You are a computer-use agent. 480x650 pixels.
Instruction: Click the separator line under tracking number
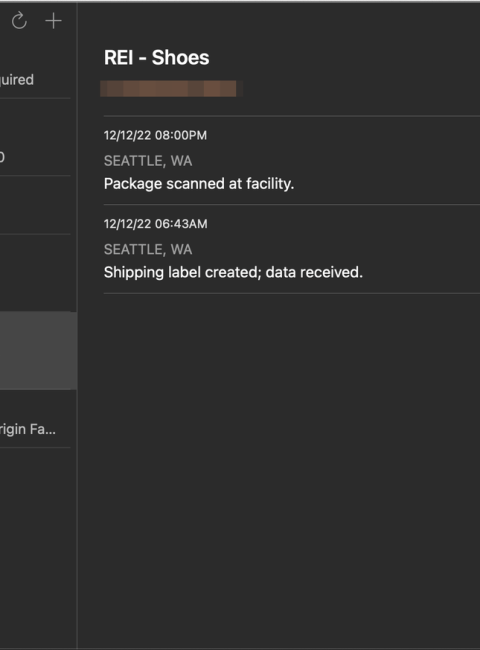click(x=292, y=116)
